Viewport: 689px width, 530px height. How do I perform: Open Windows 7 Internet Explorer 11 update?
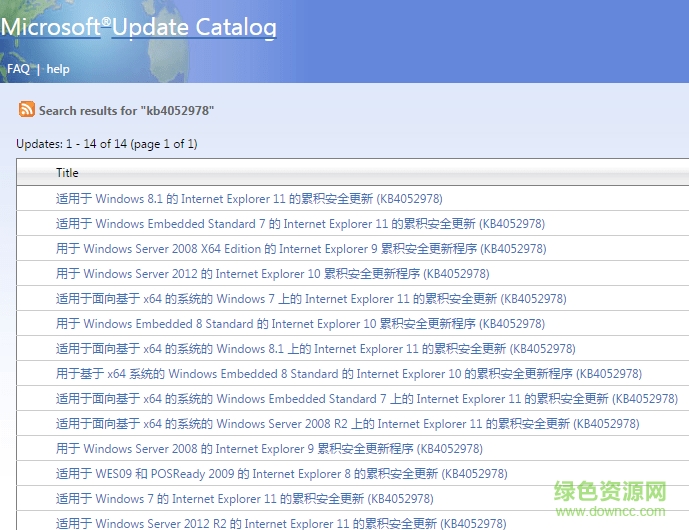[245, 499]
